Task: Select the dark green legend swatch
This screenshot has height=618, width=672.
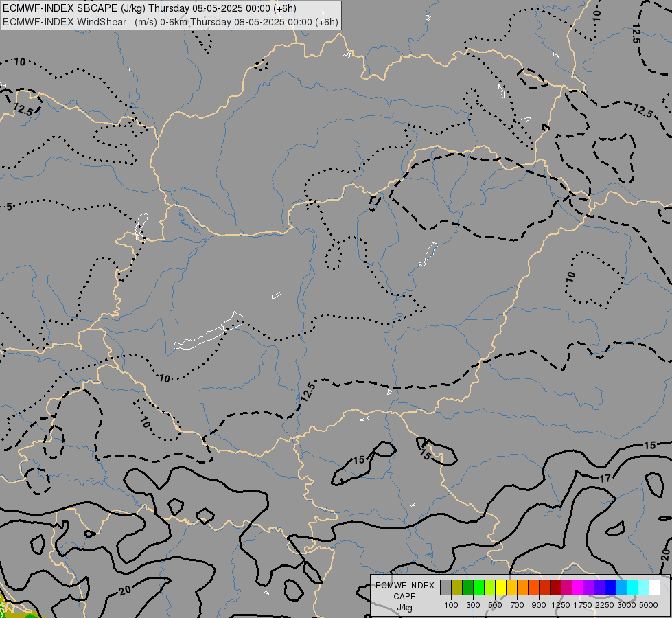Action: (x=468, y=587)
